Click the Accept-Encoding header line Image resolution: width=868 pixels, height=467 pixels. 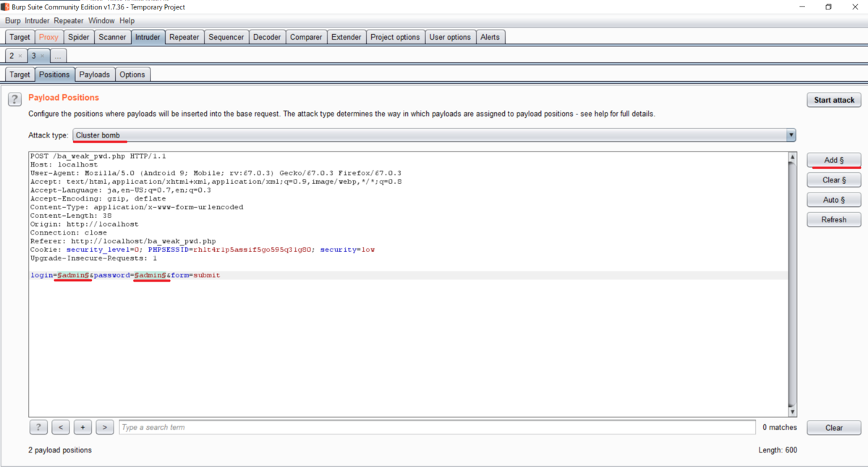coord(98,198)
